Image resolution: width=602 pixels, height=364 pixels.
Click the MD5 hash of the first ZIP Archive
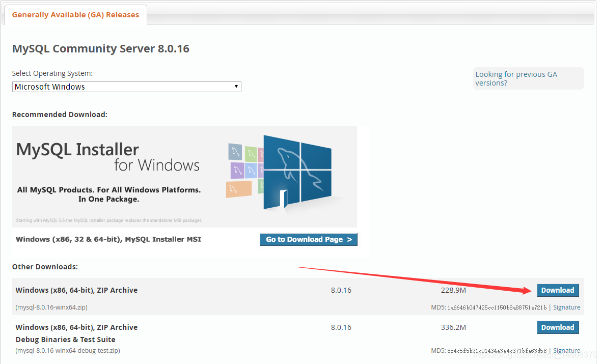pos(497,307)
